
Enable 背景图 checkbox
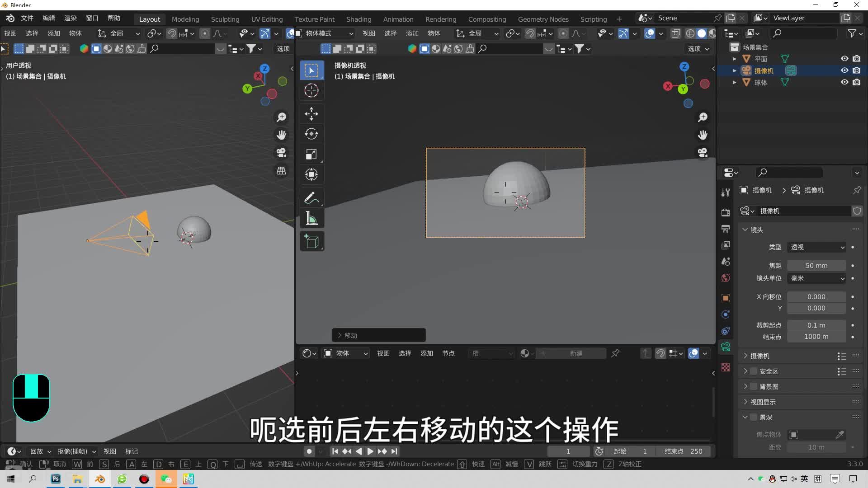pyautogui.click(x=754, y=387)
